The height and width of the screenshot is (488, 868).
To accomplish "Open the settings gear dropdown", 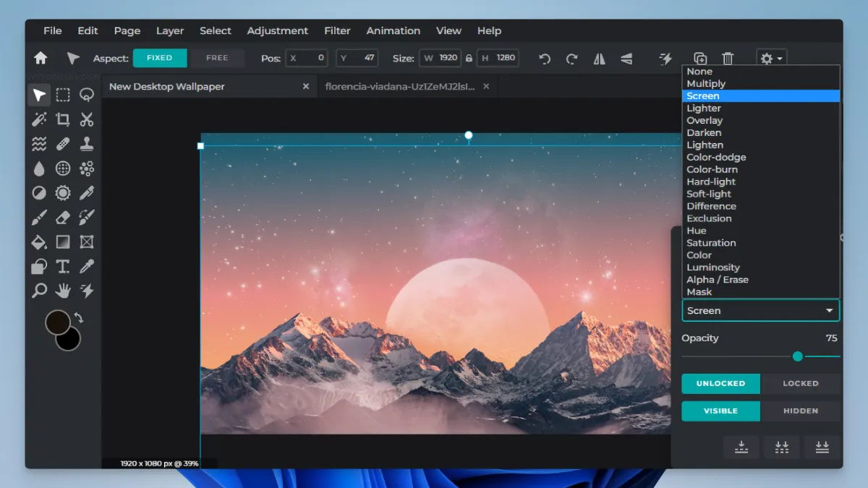I will click(x=771, y=59).
